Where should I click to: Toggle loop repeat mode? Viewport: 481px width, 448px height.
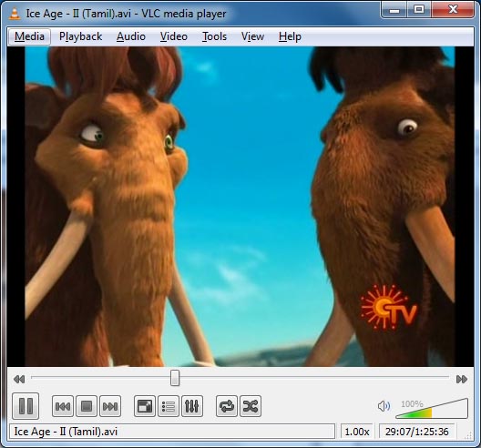[x=227, y=406]
